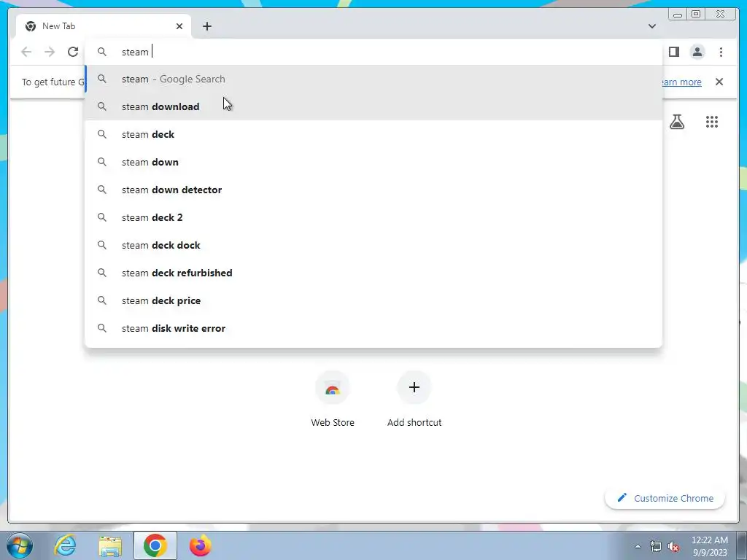Select the New Tab tab
Viewport: 747px width, 560px height.
(104, 26)
